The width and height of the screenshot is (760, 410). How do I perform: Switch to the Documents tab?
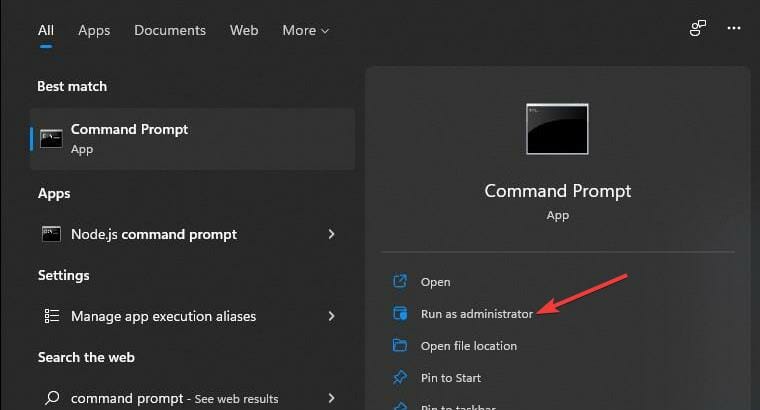(170, 30)
